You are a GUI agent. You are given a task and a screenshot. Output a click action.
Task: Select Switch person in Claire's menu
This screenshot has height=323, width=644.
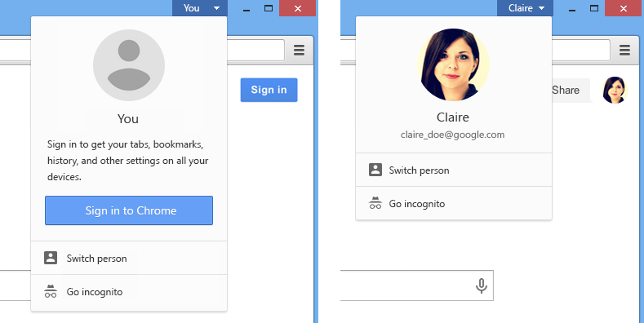point(454,170)
